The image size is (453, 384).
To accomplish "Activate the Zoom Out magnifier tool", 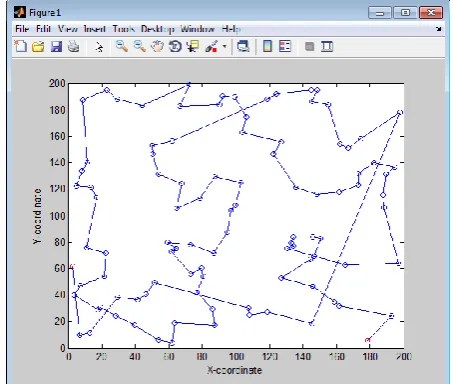I will (x=140, y=46).
